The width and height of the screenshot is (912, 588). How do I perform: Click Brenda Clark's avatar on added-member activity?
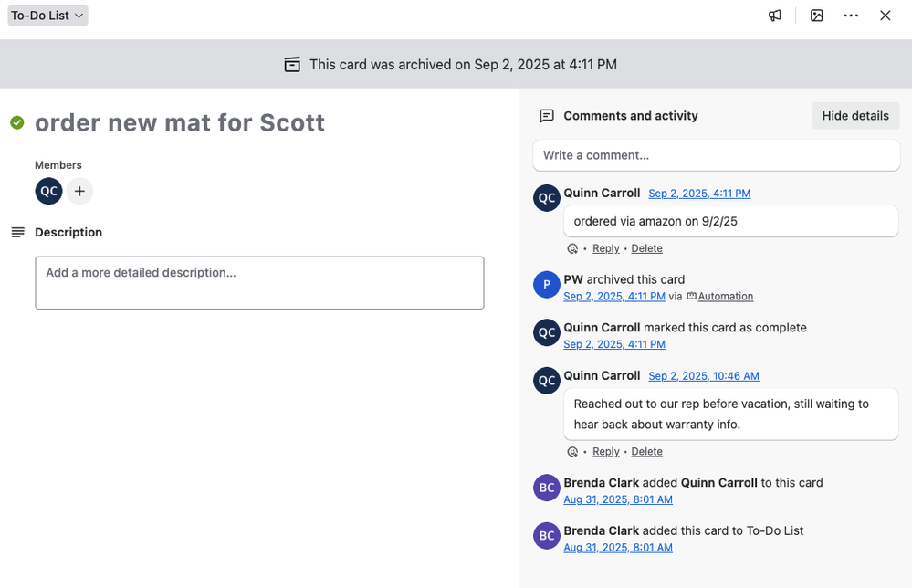point(546,488)
